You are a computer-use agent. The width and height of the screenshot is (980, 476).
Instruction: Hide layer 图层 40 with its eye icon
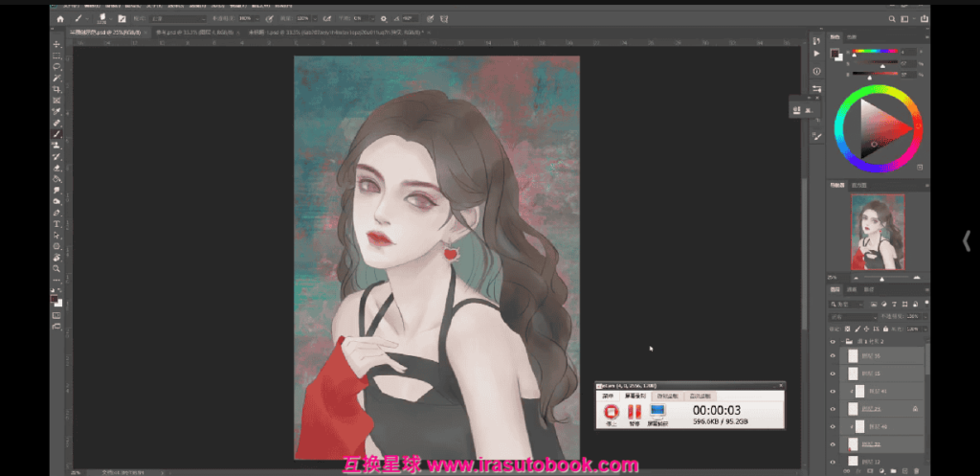coord(833,426)
